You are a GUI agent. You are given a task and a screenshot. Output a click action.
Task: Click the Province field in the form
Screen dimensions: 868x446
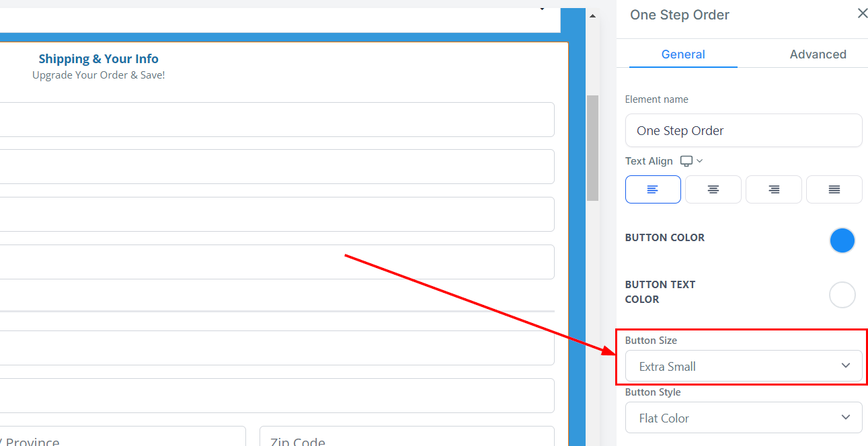tap(121, 438)
